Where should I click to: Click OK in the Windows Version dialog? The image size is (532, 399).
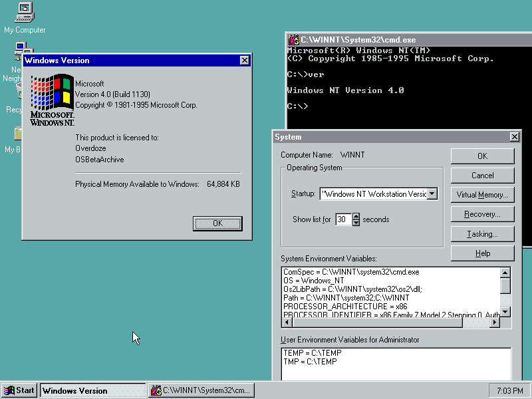[x=217, y=223]
